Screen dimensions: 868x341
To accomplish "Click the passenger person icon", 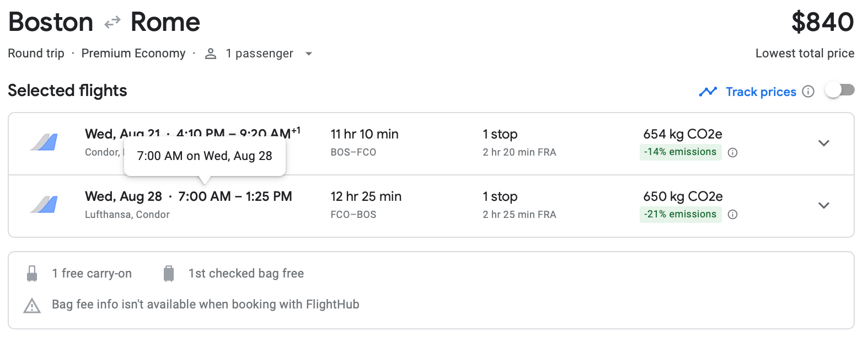I will point(210,54).
